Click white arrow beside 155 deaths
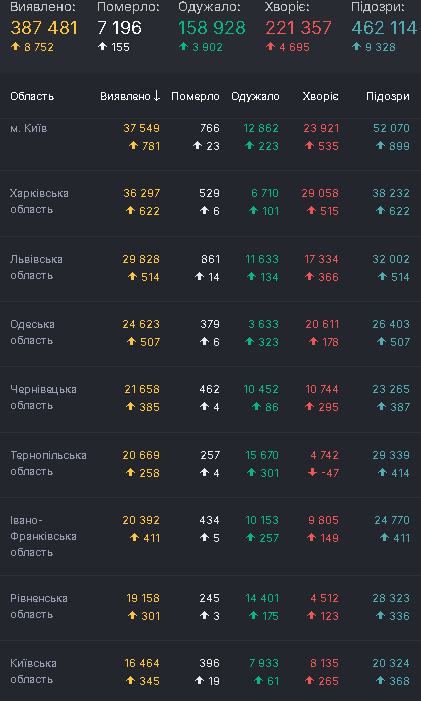 point(102,46)
